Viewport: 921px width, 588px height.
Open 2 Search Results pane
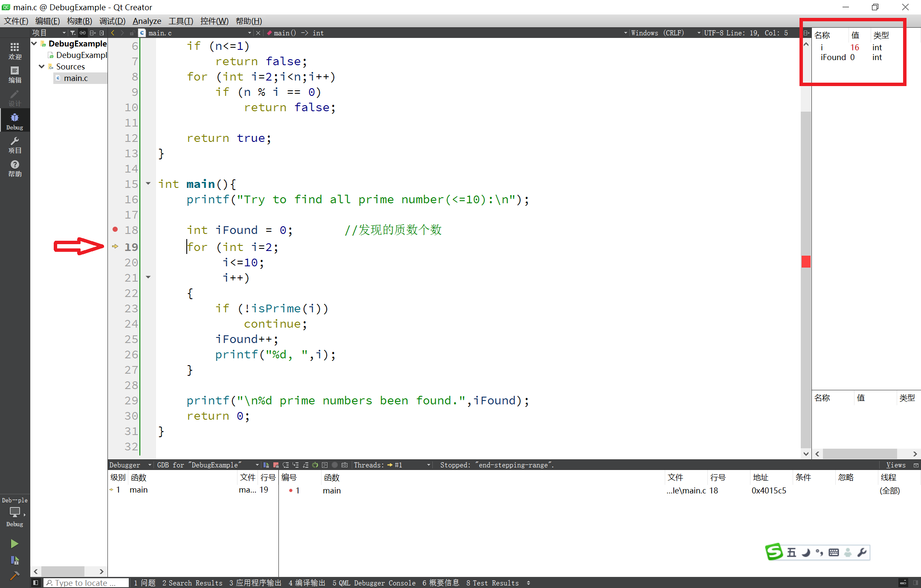(x=192, y=583)
